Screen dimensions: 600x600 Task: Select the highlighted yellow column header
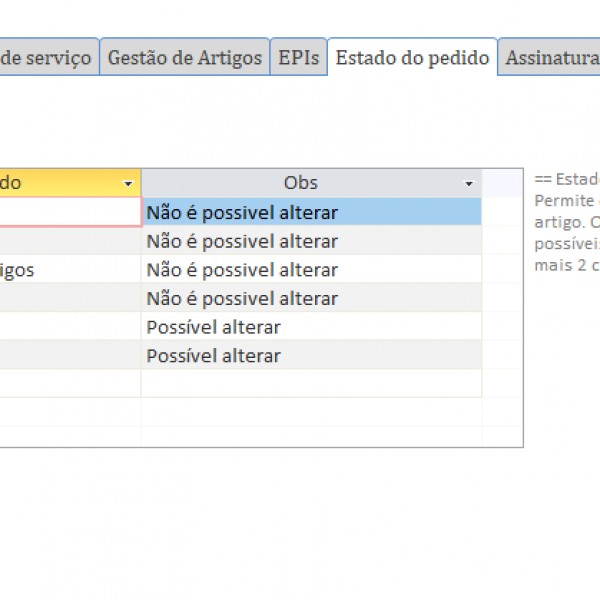point(60,183)
